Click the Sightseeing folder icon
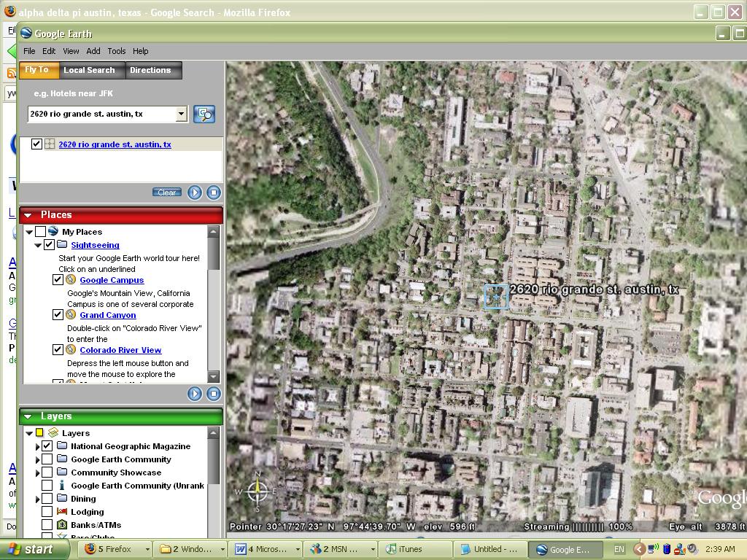The width and height of the screenshot is (747, 560). pyautogui.click(x=62, y=244)
